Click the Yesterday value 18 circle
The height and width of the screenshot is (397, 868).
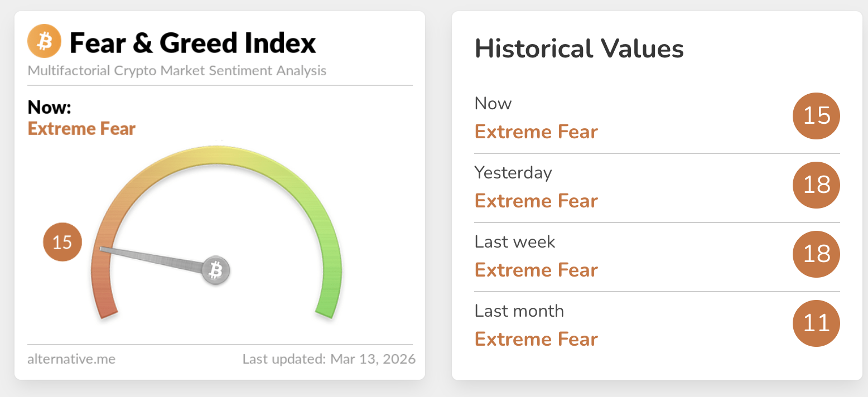[x=816, y=185]
